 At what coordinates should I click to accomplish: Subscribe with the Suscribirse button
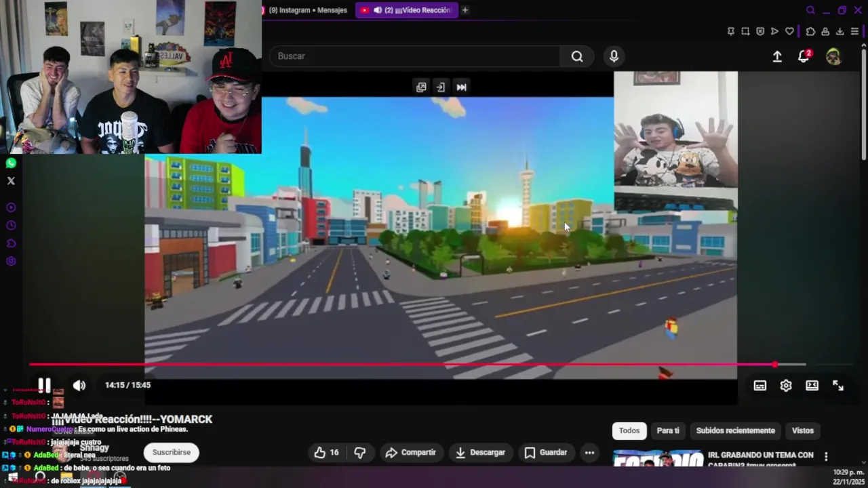tap(171, 452)
